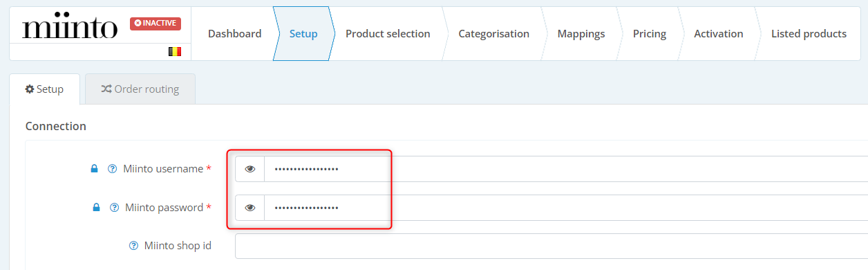Screen dimensions: 868x270
Task: Open the help icon for Miinto shop id
Action: (134, 246)
